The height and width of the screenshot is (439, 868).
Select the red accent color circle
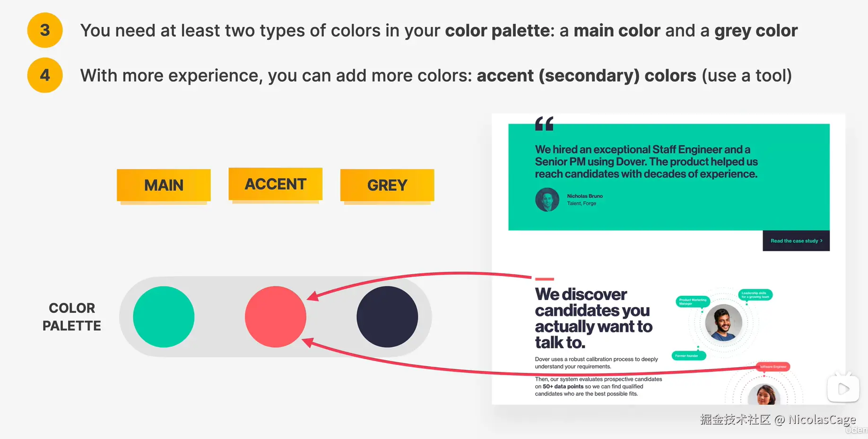pyautogui.click(x=276, y=317)
